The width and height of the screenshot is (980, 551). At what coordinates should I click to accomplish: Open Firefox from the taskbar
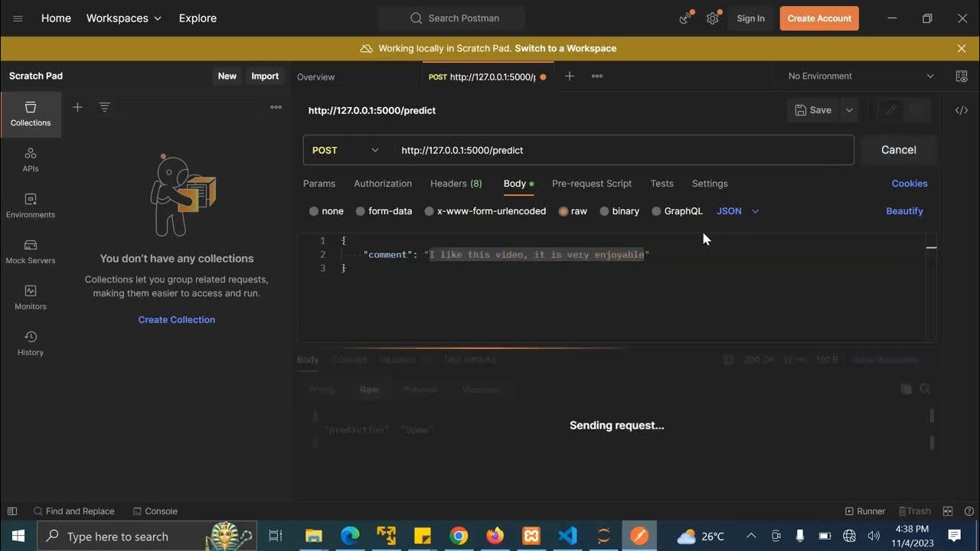[495, 536]
